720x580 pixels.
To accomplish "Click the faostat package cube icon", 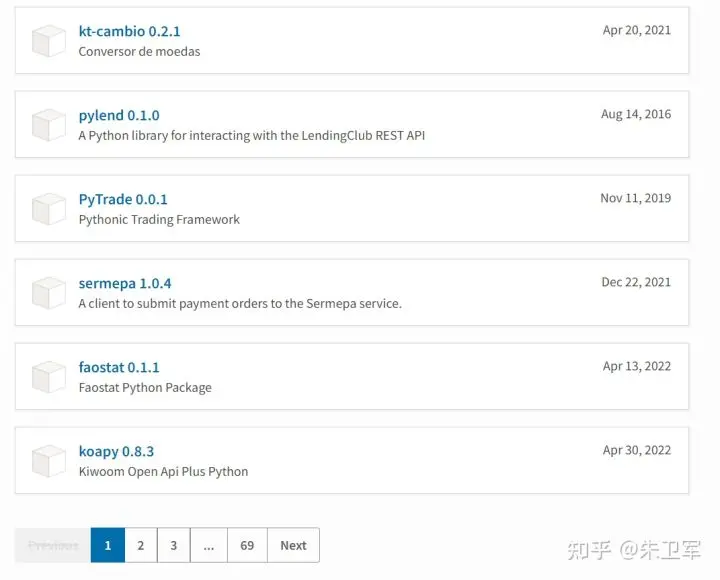I will pyautogui.click(x=48, y=377).
